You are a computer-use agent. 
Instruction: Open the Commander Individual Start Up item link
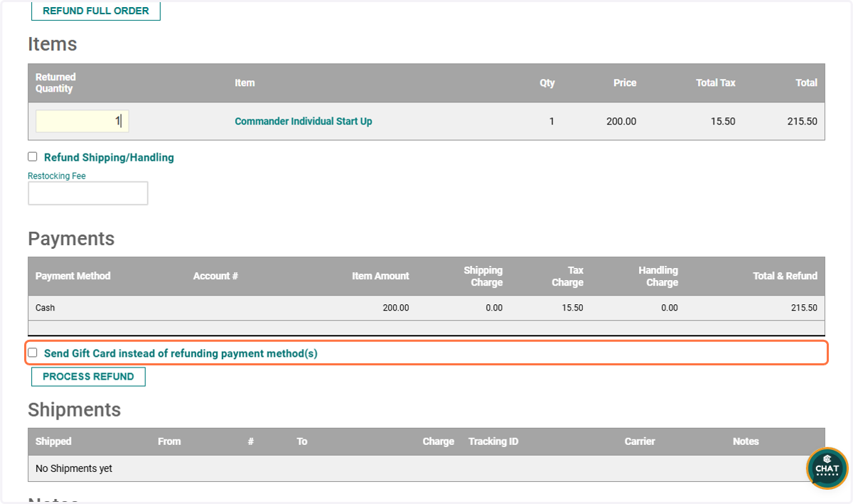(304, 122)
